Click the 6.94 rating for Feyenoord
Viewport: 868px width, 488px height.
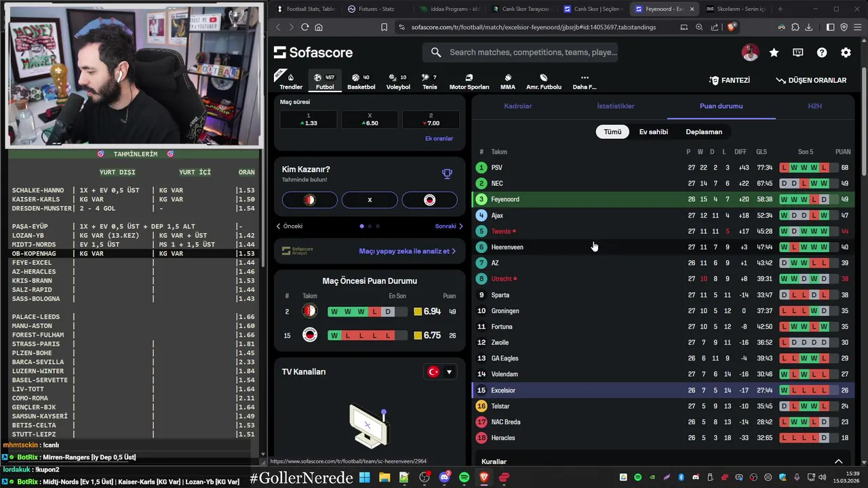pyautogui.click(x=427, y=312)
